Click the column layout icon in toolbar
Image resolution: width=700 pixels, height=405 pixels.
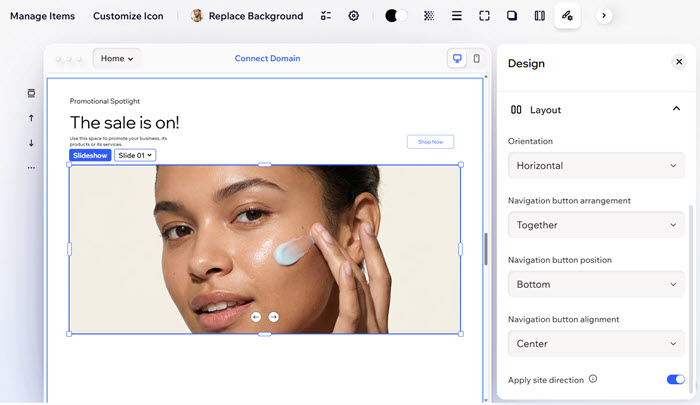pos(540,16)
